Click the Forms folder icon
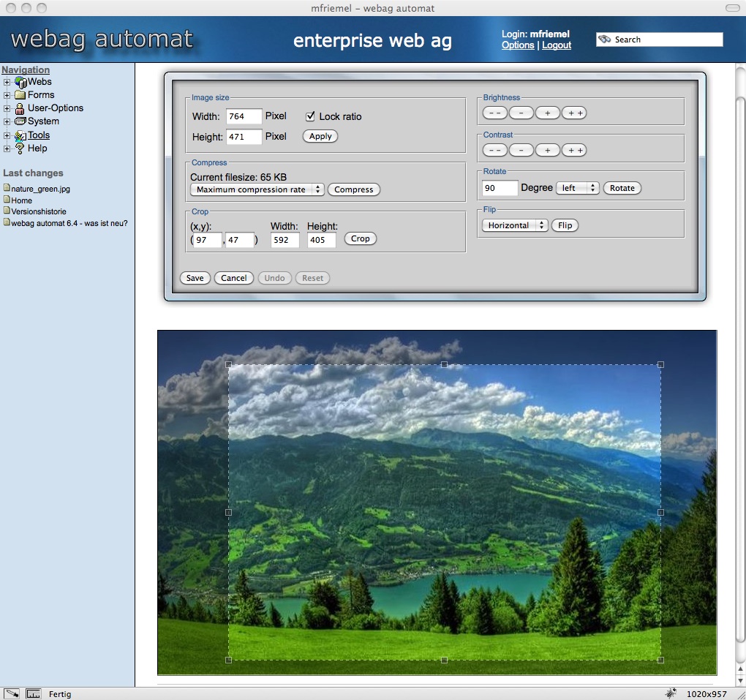 [20, 95]
